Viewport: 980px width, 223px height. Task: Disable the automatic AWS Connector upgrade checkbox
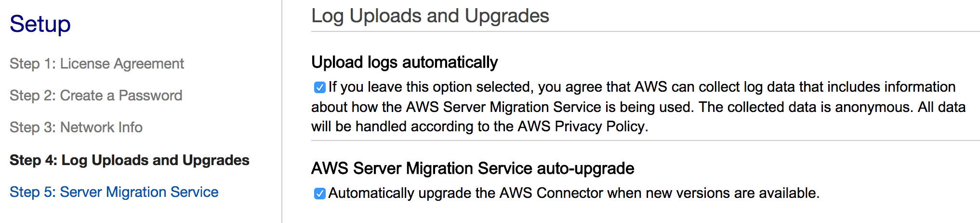point(319,194)
